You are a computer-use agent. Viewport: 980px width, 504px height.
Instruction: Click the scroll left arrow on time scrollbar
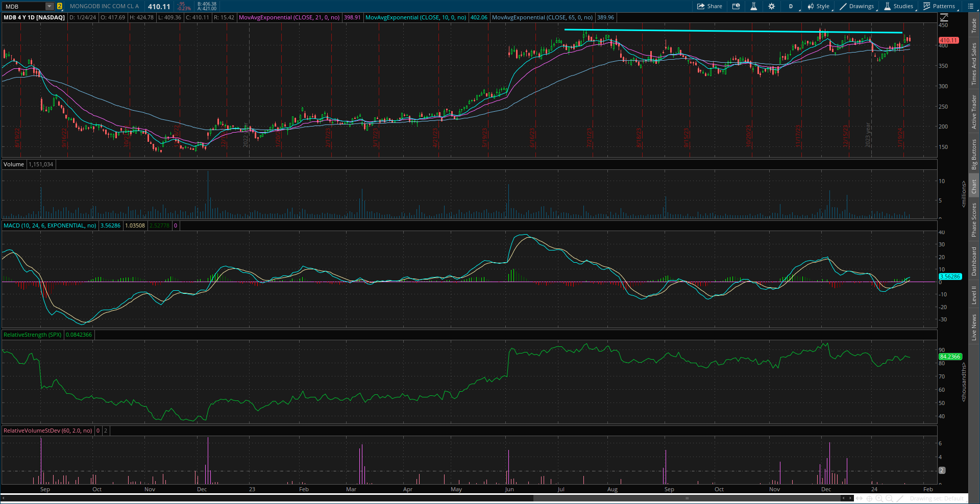tap(4, 498)
